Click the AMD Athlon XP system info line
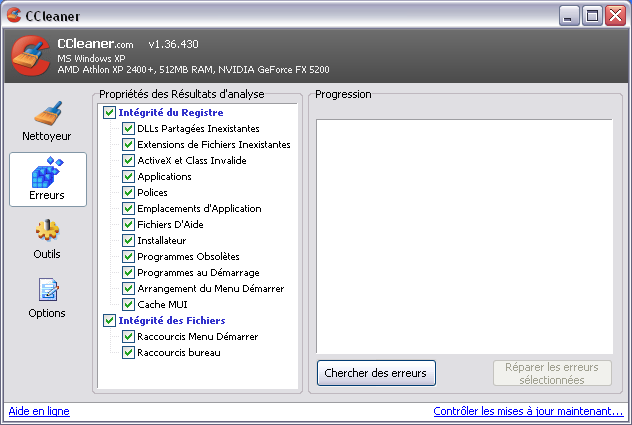 tap(193, 70)
